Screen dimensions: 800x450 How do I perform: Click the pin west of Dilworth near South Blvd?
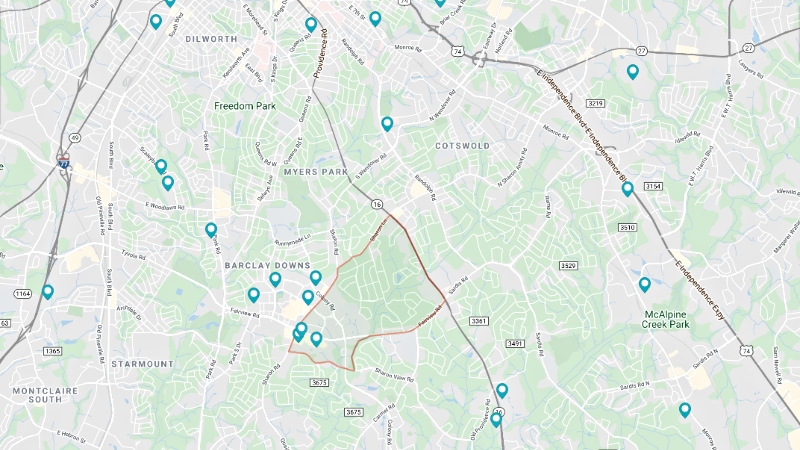(156, 21)
